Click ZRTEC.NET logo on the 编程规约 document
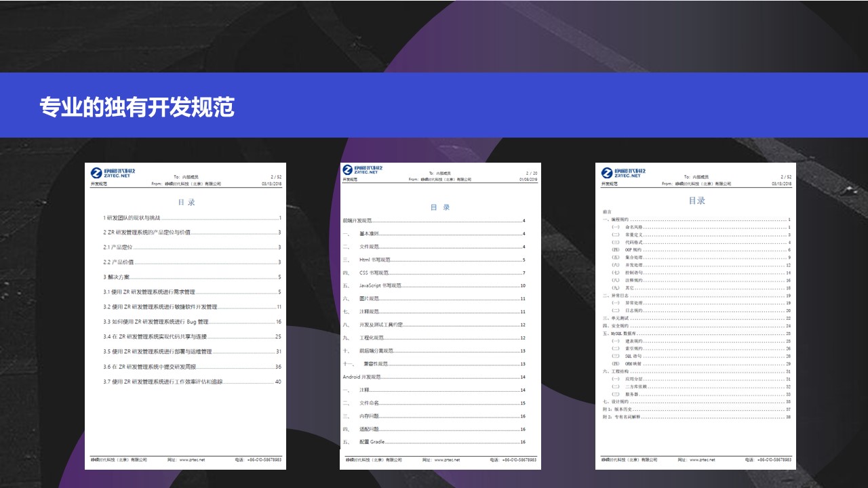 [624, 171]
